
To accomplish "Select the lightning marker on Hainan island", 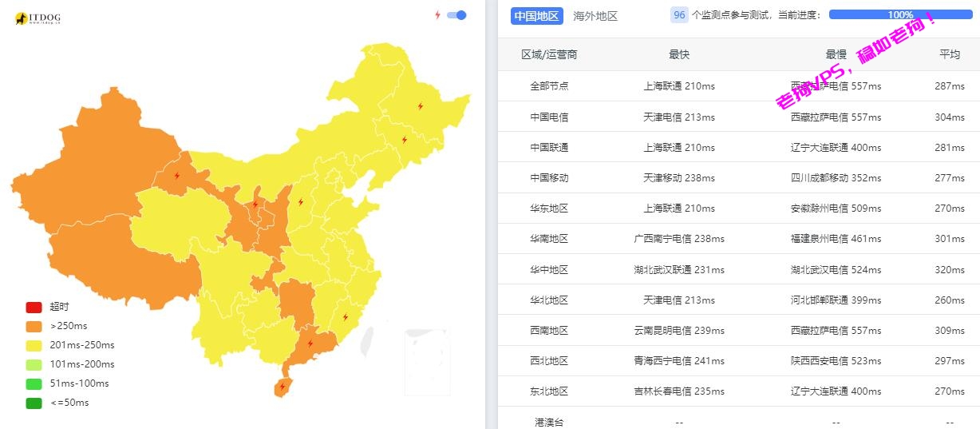I will point(282,387).
